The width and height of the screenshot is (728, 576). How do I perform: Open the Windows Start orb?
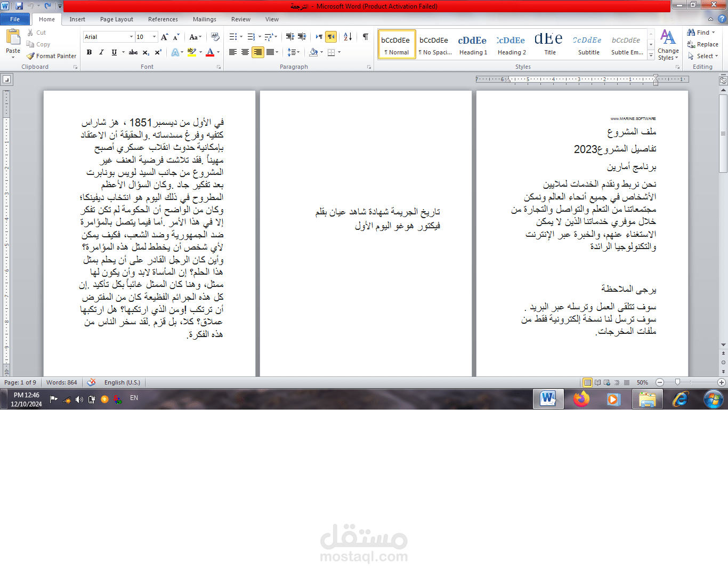click(x=713, y=399)
